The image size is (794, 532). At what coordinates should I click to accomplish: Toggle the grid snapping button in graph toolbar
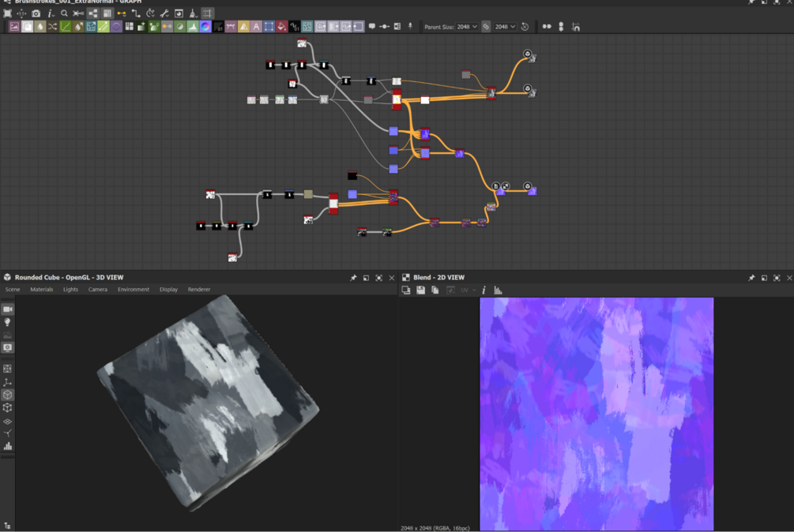click(x=208, y=13)
